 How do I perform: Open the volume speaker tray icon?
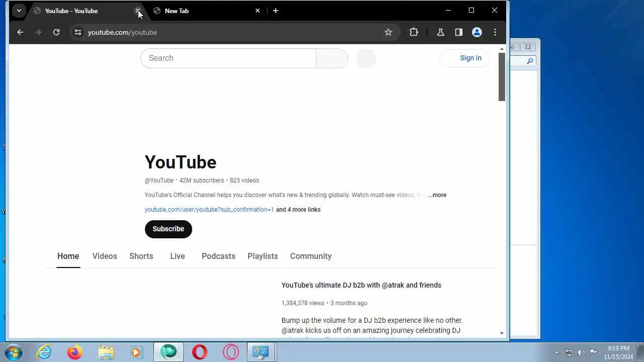point(581,352)
